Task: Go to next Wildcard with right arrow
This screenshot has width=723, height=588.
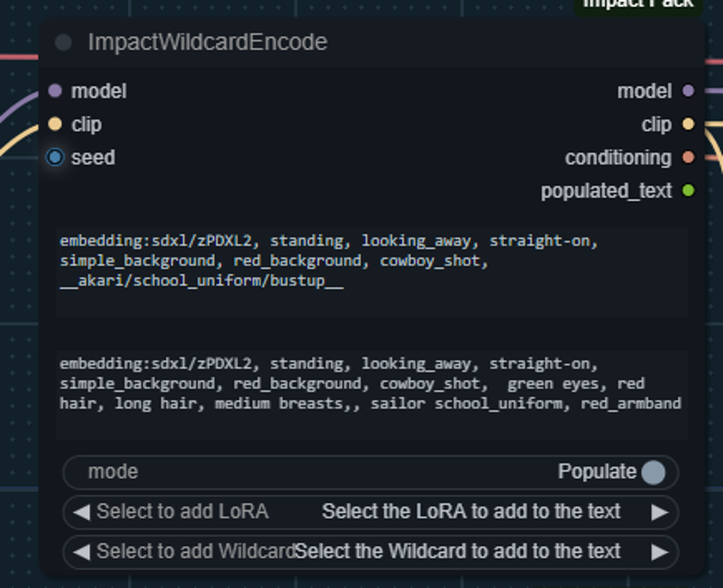Action: (660, 552)
